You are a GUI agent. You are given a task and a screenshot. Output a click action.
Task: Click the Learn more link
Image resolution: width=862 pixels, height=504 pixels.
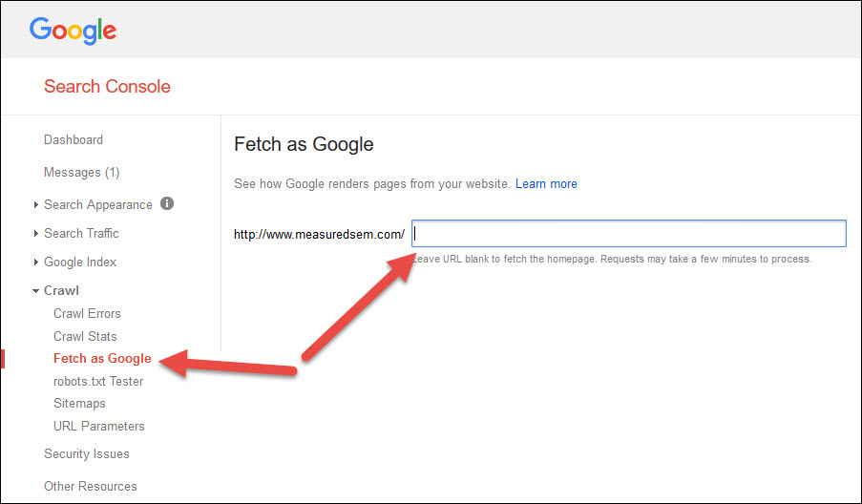click(x=546, y=184)
